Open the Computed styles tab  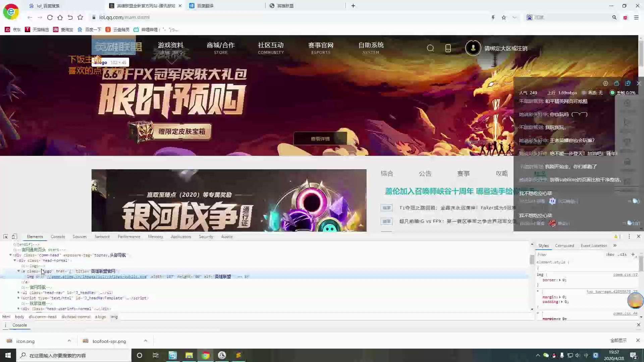[x=564, y=246]
